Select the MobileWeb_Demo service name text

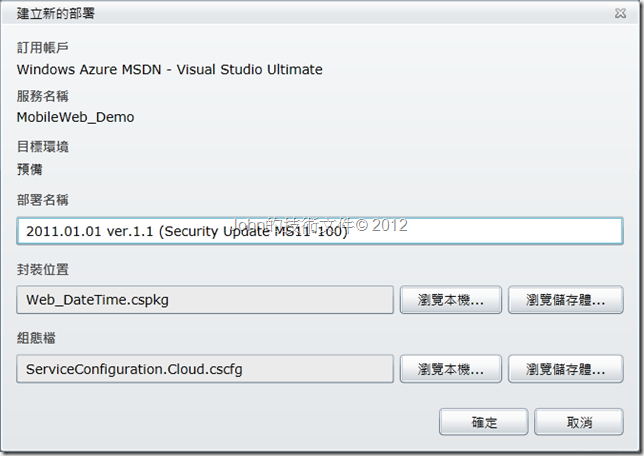(x=76, y=117)
